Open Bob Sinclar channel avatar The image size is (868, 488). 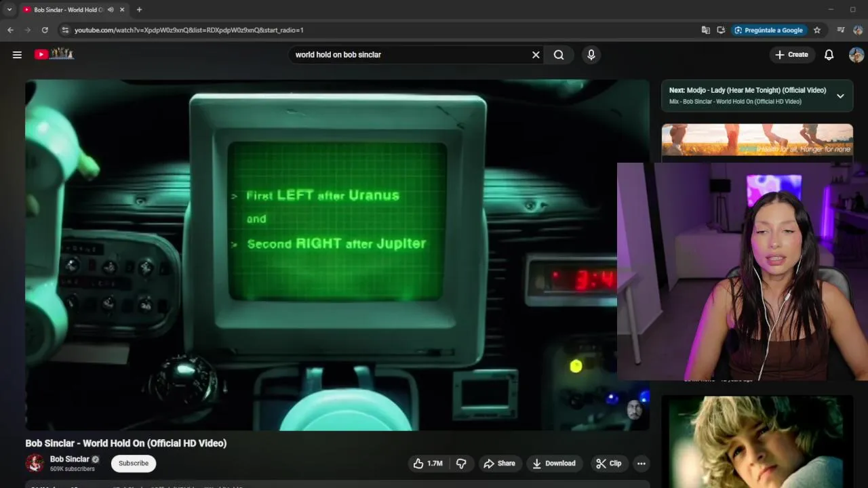[x=35, y=463]
